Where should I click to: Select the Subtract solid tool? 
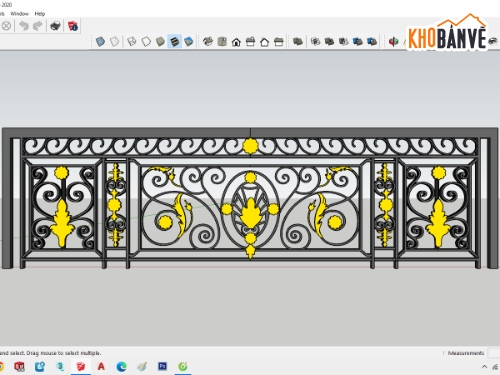344,42
